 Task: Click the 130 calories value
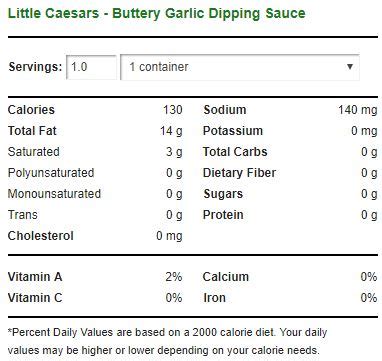tap(173, 110)
